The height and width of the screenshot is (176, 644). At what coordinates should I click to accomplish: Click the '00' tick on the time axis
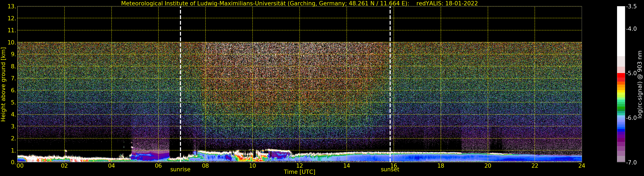point(20,166)
